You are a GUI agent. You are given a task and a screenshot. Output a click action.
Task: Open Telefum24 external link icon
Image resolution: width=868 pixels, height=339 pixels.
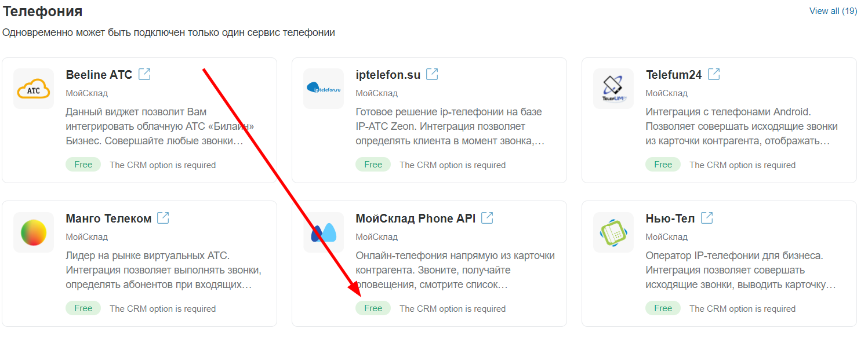714,74
